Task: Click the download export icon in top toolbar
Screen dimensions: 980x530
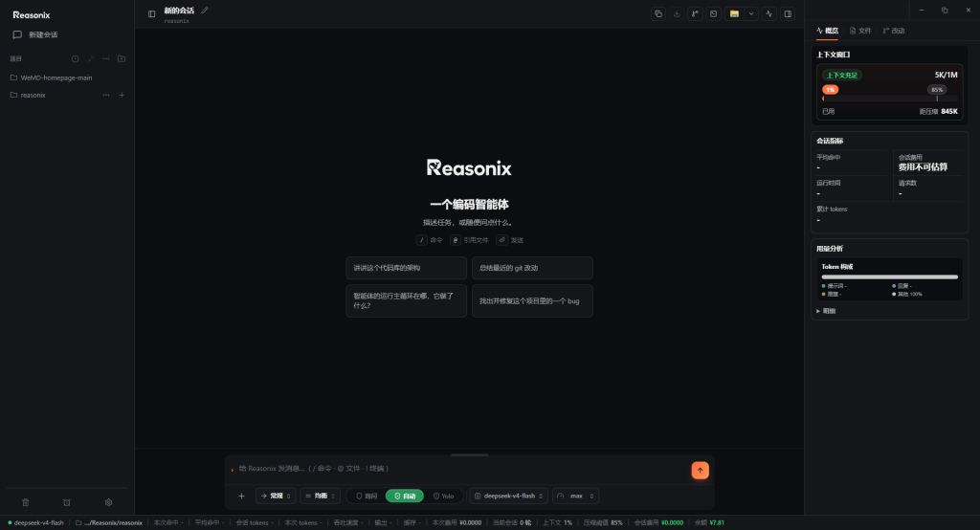Action: 677,13
